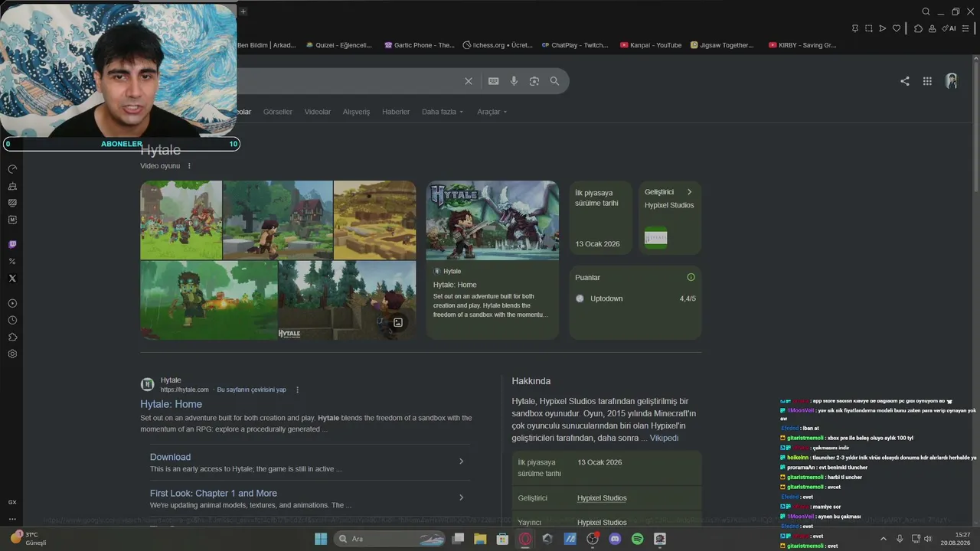Open File Explorer from the taskbar
The height and width of the screenshot is (551, 980).
tap(480, 539)
